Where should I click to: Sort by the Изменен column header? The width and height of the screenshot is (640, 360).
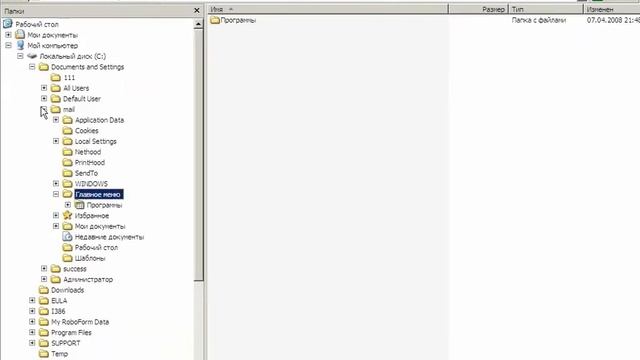tap(612, 9)
